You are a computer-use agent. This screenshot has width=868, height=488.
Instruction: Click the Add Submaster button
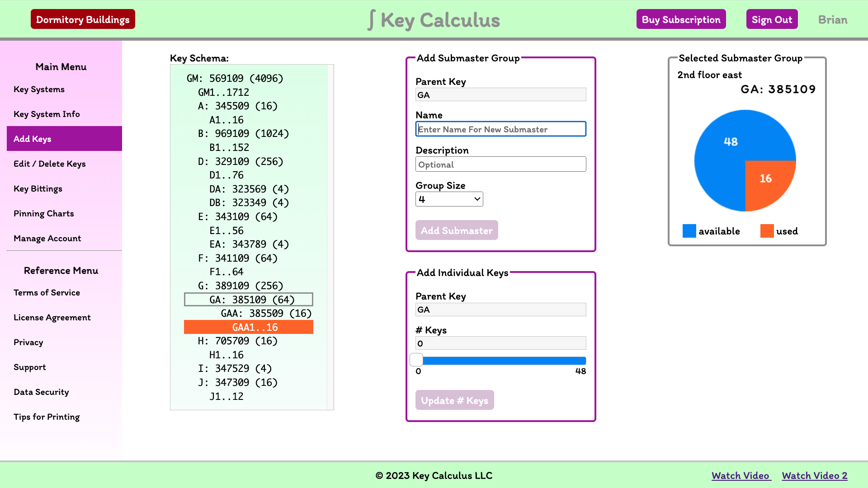coord(457,230)
